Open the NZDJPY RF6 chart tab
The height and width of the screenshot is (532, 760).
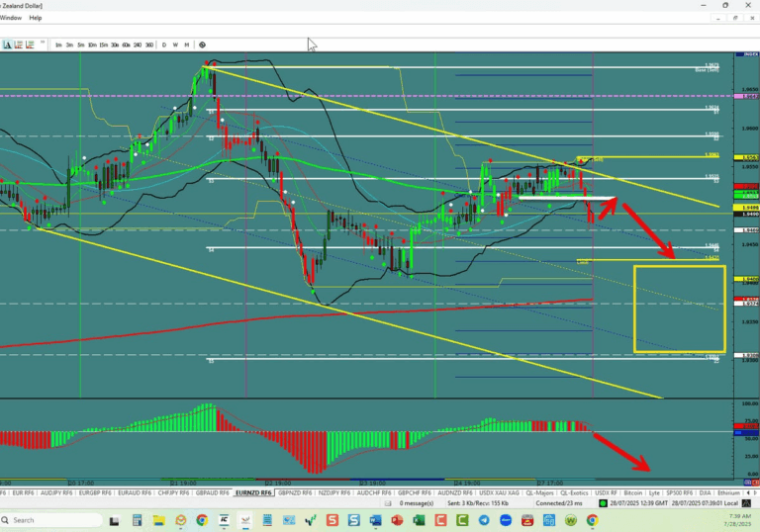coord(333,492)
